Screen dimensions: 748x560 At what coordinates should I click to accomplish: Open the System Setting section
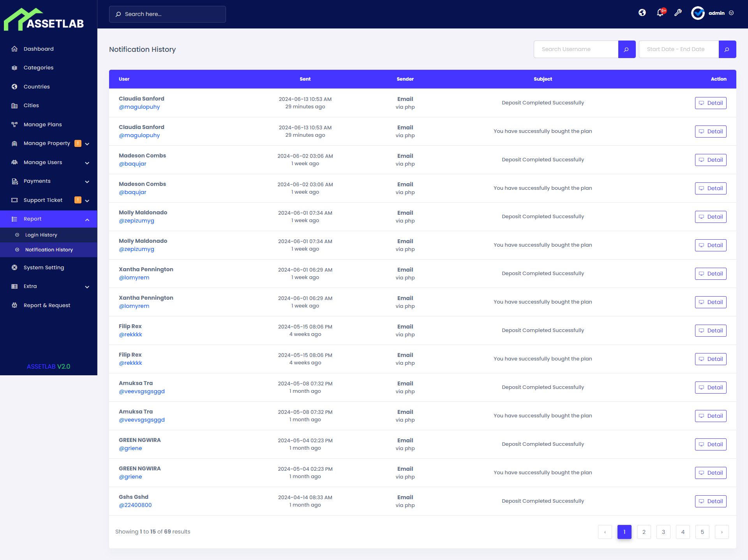(44, 267)
